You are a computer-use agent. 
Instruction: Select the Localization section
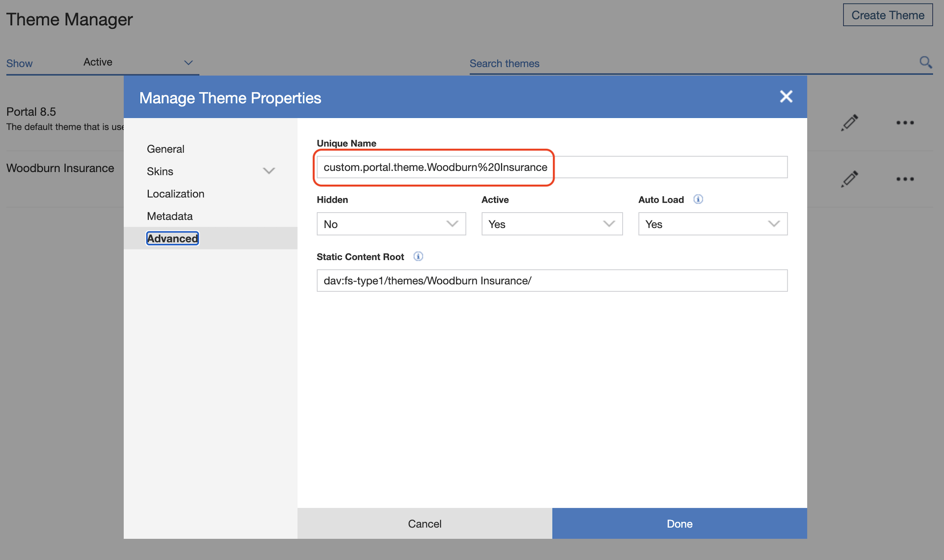tap(175, 193)
